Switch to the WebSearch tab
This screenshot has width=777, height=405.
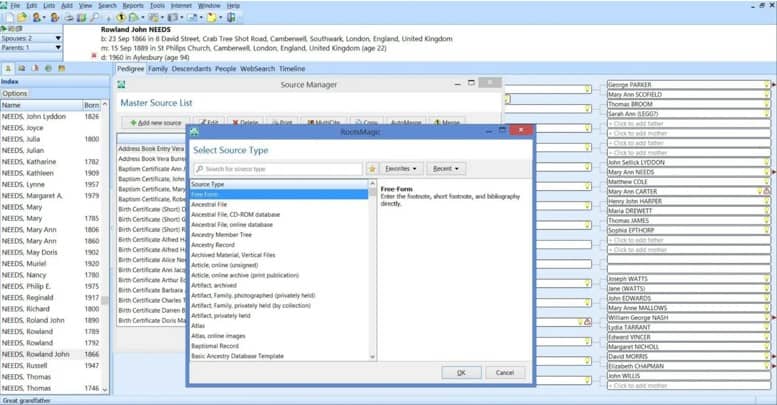[x=257, y=69]
